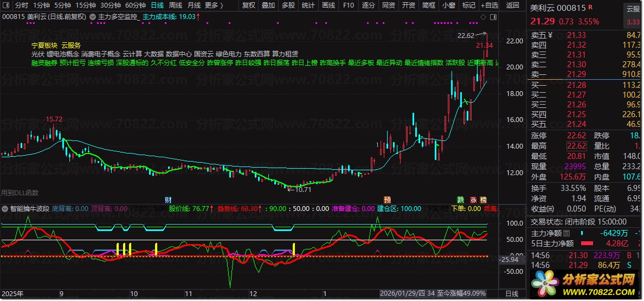This screenshot has height=301, width=644.
Task: Click the 开资 toolbar button
Action: click(408, 5)
